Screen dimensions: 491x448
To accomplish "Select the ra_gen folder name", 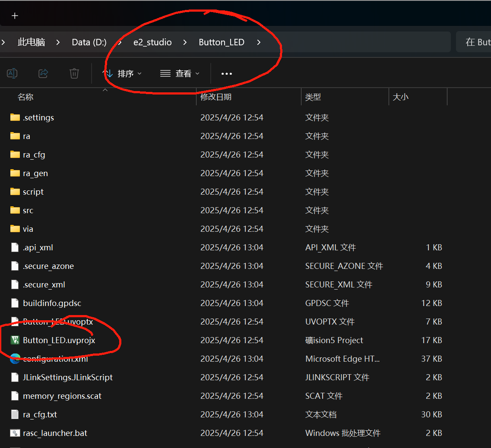I will pos(35,174).
